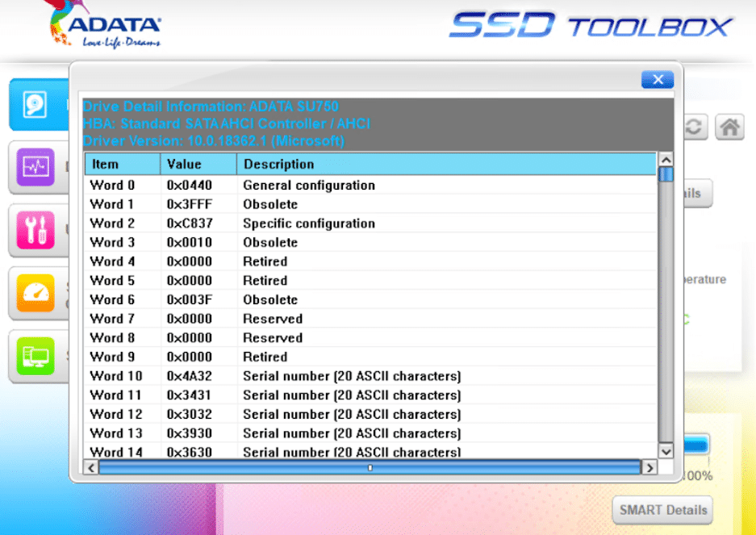
Task: Select the Word 8 row item
Action: click(112, 338)
